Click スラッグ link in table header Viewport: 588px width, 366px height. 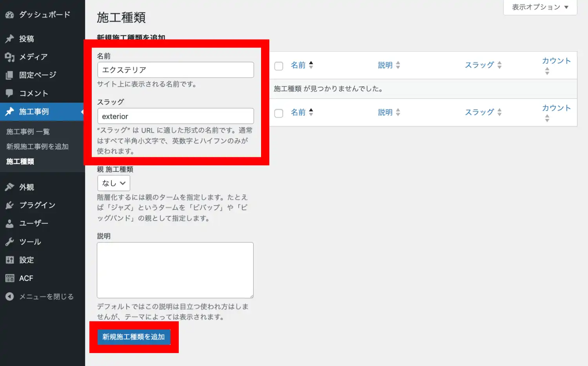click(x=479, y=65)
